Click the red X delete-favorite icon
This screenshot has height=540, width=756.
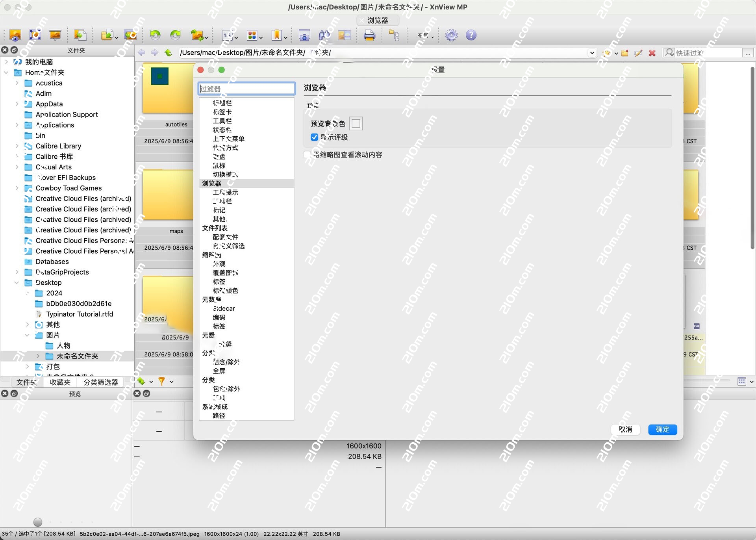coord(652,53)
